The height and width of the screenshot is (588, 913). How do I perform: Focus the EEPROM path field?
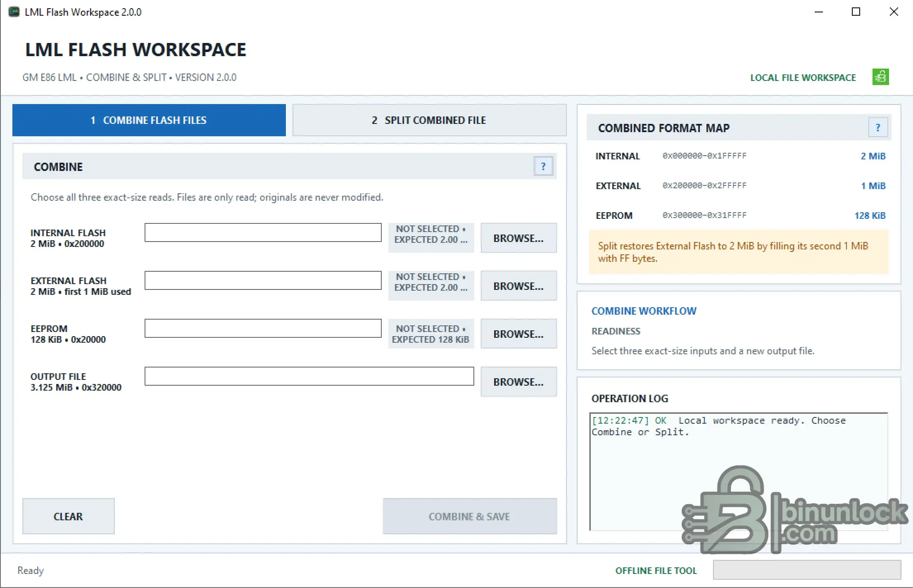pyautogui.click(x=263, y=328)
